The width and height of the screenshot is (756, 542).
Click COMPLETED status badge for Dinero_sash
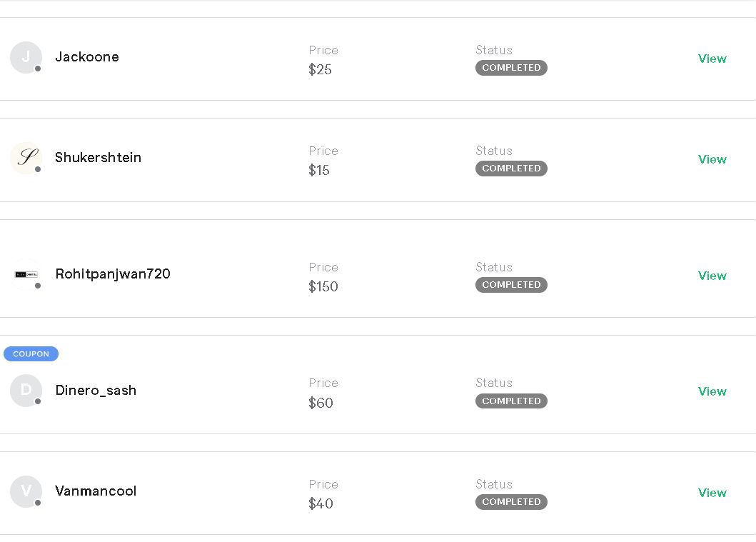(511, 401)
